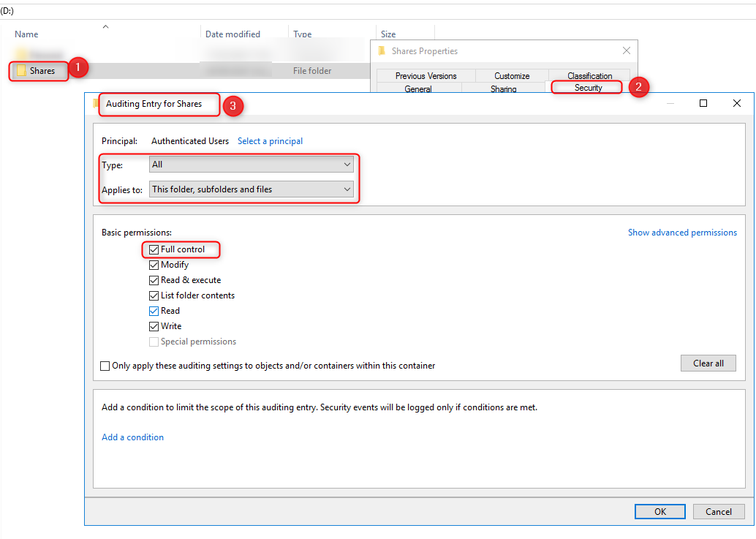The height and width of the screenshot is (539, 756).
Task: Select the Security tab
Action: [x=588, y=87]
